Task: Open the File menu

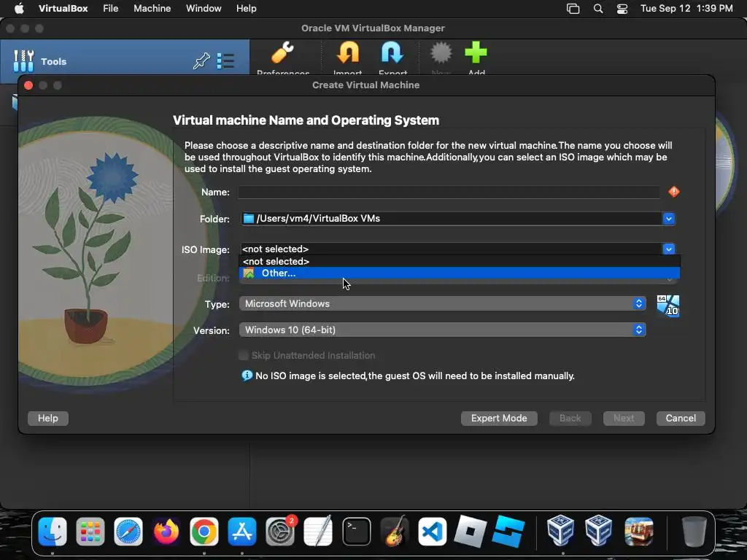Action: 111,9
